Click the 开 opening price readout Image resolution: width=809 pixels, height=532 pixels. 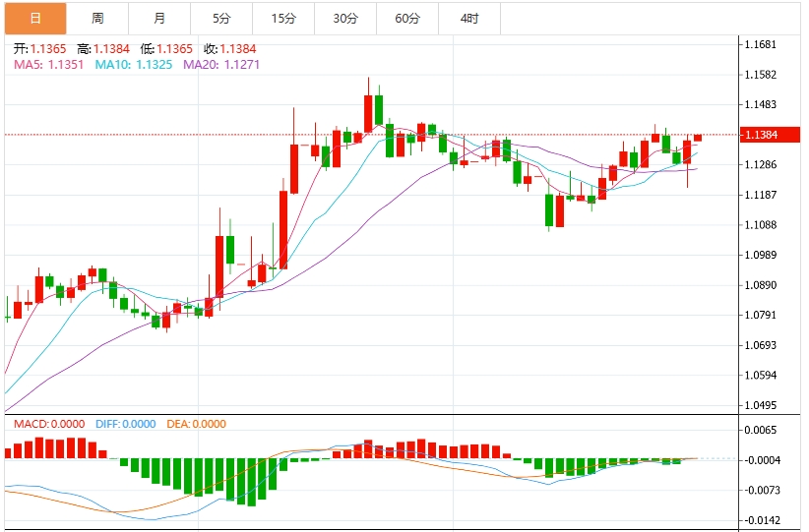40,48
